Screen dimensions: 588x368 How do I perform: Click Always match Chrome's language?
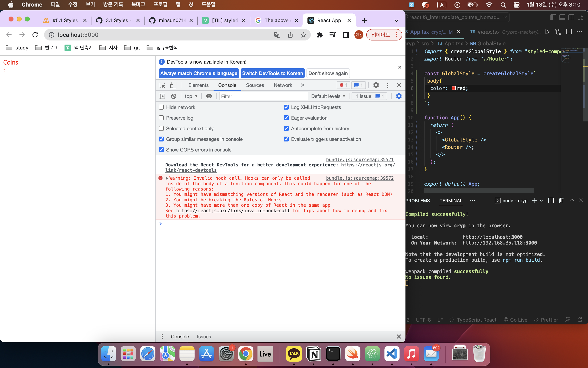coord(199,73)
